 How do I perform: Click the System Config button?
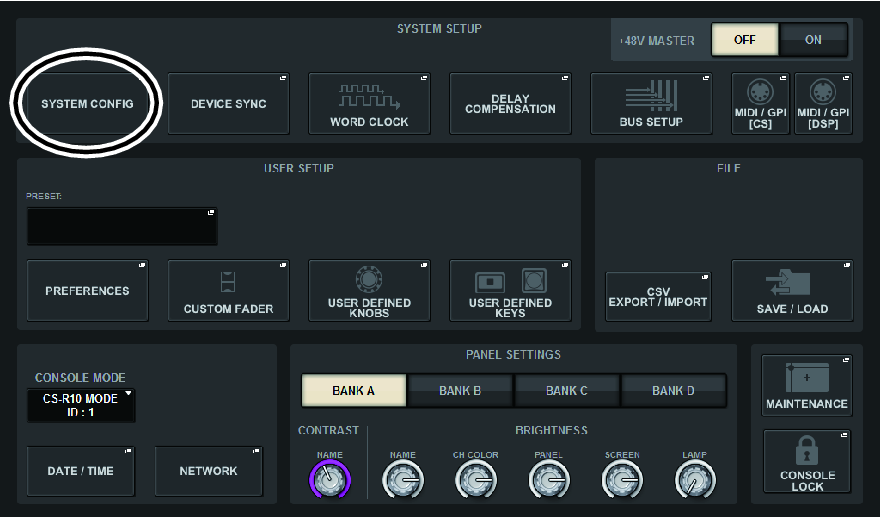click(x=87, y=104)
